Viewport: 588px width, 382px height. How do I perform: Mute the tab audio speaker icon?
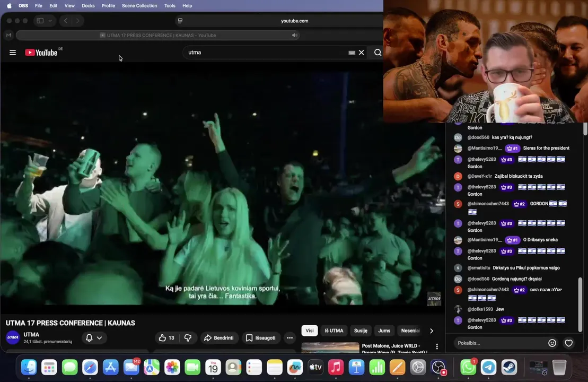coord(295,35)
